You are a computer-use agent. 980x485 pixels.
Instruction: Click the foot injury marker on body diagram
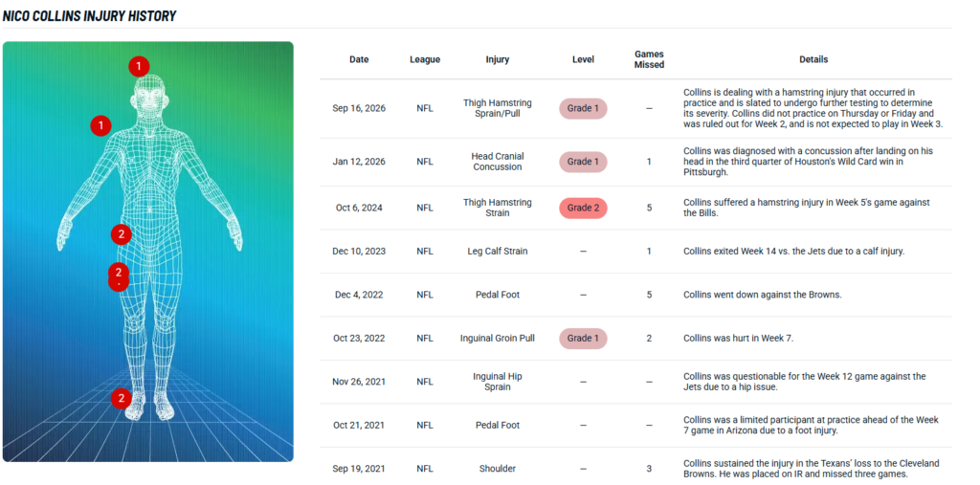click(122, 398)
